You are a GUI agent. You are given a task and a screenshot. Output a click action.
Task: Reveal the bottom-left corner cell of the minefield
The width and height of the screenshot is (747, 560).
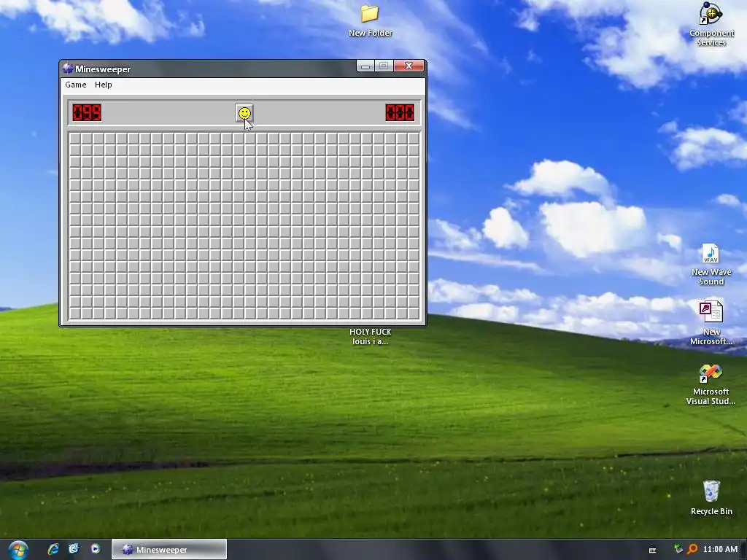75,314
